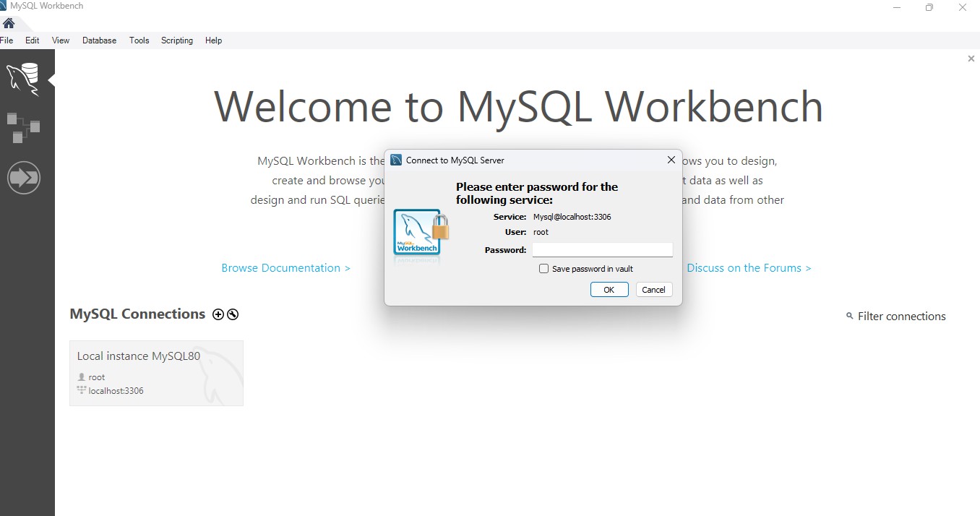Click the Filter connections search field
The height and width of the screenshot is (516, 980).
tap(901, 317)
